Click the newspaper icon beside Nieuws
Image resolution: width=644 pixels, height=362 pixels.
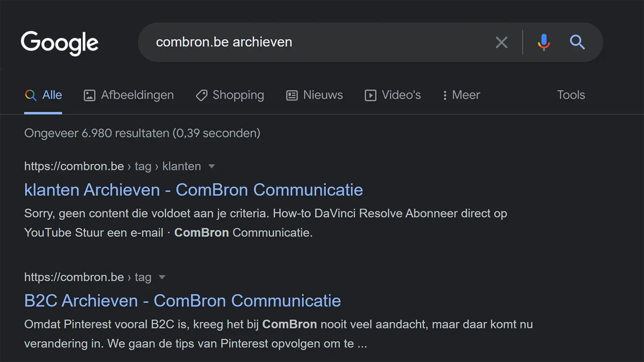291,95
